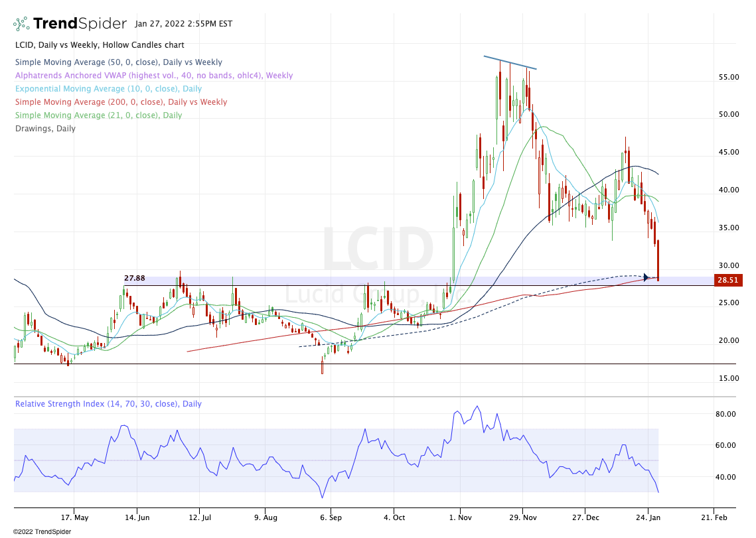Select the Alphatrends Anchored VWAP legend entry

point(153,76)
